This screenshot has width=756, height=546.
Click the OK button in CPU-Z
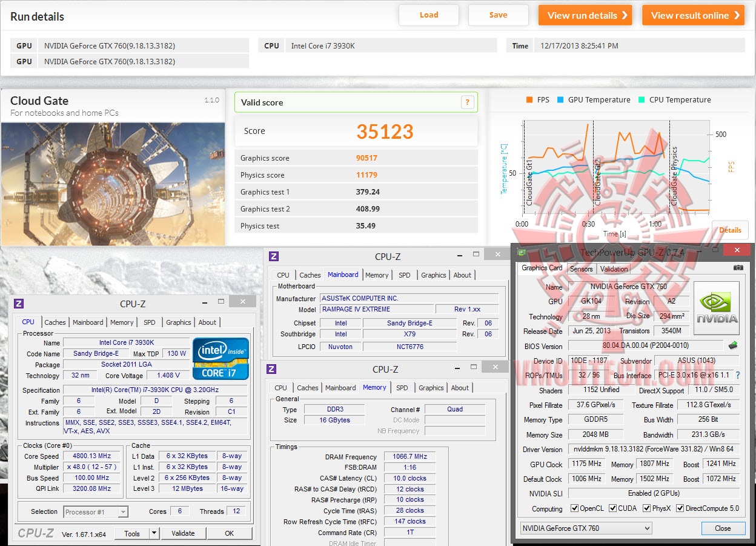[x=229, y=533]
